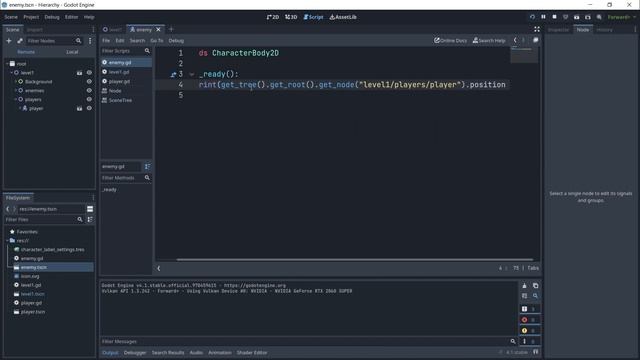
Task: Toggle visibility of enemies node
Action: (x=89, y=91)
